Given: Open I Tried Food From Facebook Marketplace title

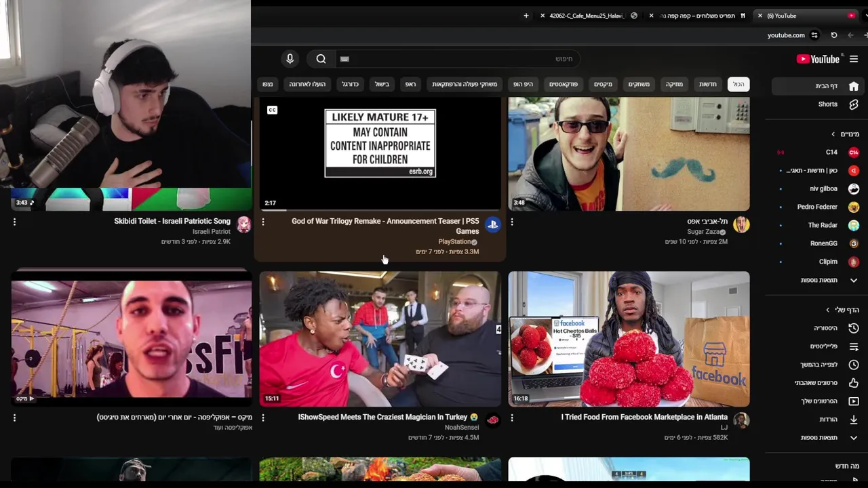Looking at the screenshot, I should (x=644, y=417).
